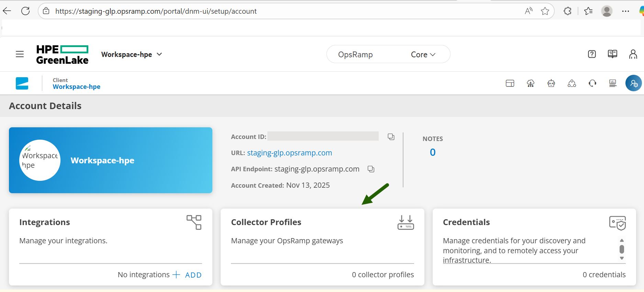Image resolution: width=644 pixels, height=292 pixels.
Task: Click the Integrations network icon
Action: 194,222
